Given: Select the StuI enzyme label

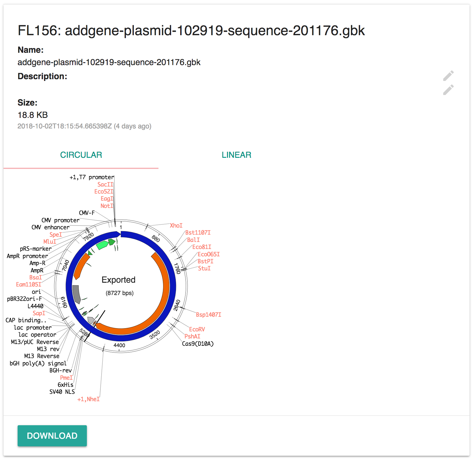Looking at the screenshot, I should click(x=204, y=268).
